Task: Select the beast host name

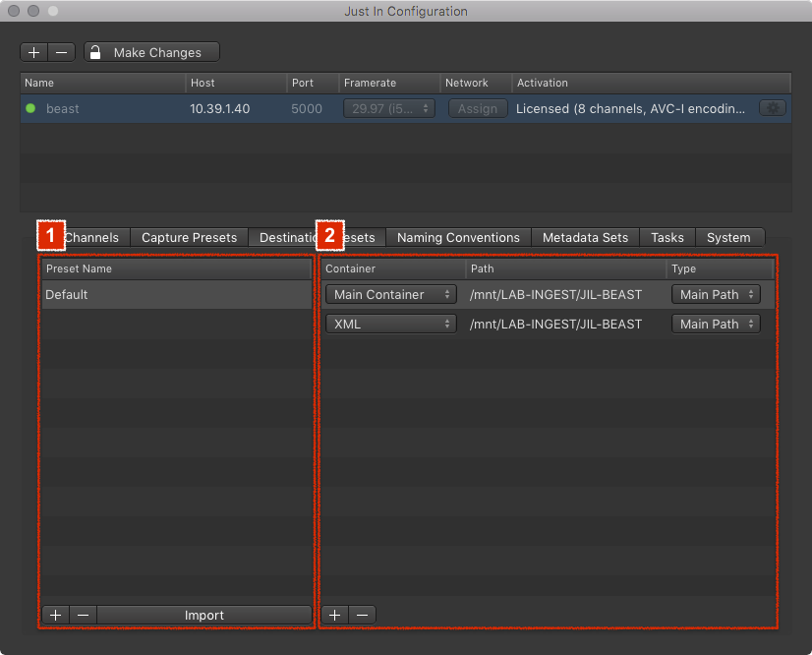Action: pyautogui.click(x=63, y=109)
